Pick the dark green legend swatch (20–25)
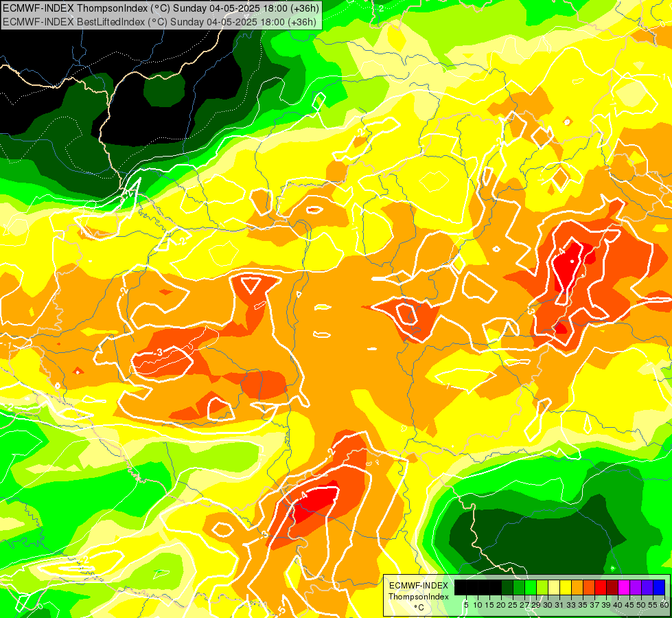The width and height of the screenshot is (672, 618). pyautogui.click(x=507, y=588)
